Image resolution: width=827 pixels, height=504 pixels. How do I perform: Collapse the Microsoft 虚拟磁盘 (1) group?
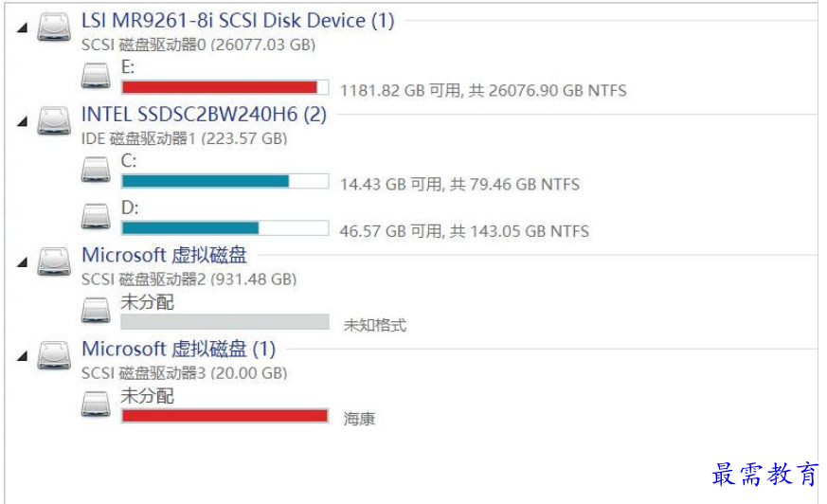(x=22, y=356)
